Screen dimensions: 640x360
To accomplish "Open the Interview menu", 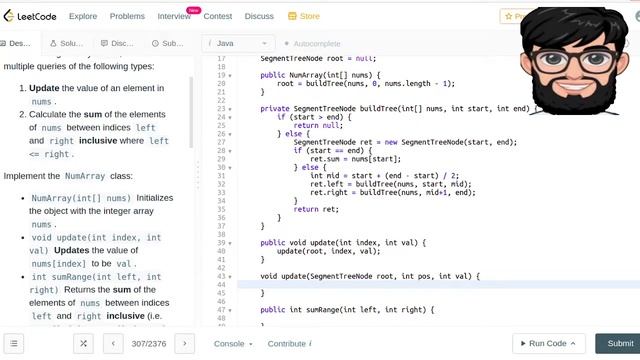I will 174,16.
